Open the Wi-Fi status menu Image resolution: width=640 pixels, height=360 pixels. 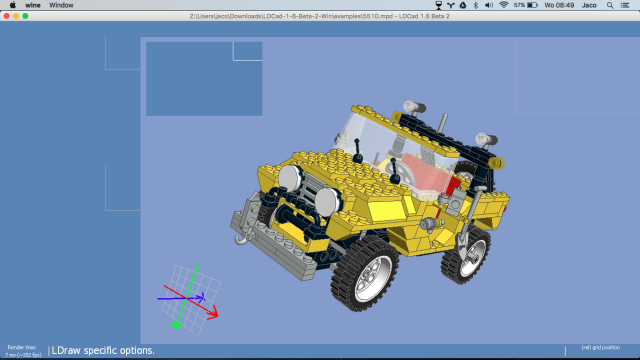click(504, 5)
